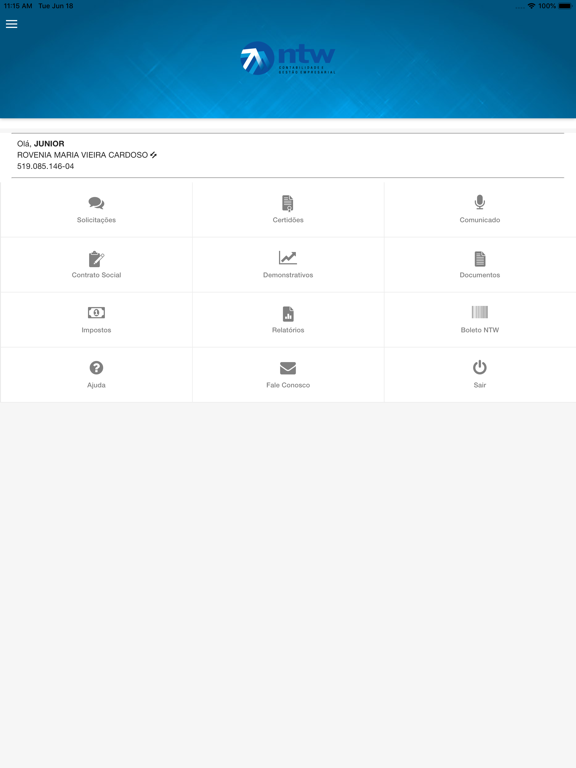The height and width of the screenshot is (768, 576).
Task: Select the Boleto NTW label
Action: (x=480, y=330)
